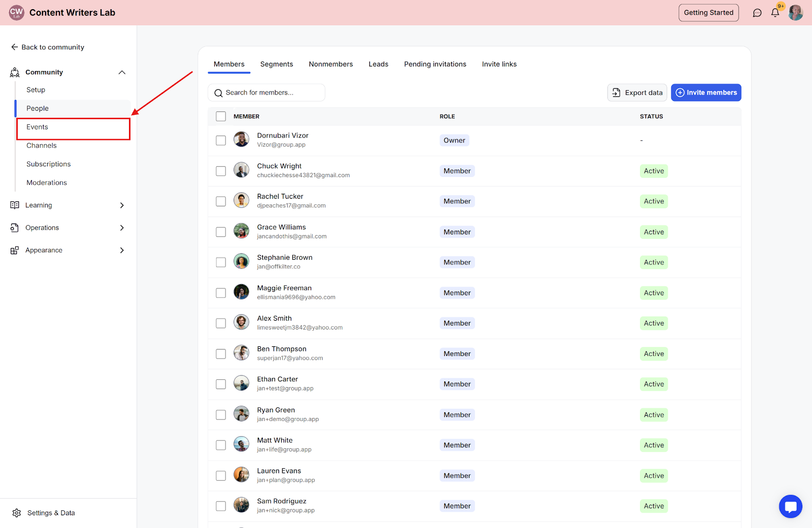812x528 pixels.
Task: Click the email jan+demo@group.app
Action: tap(288, 419)
